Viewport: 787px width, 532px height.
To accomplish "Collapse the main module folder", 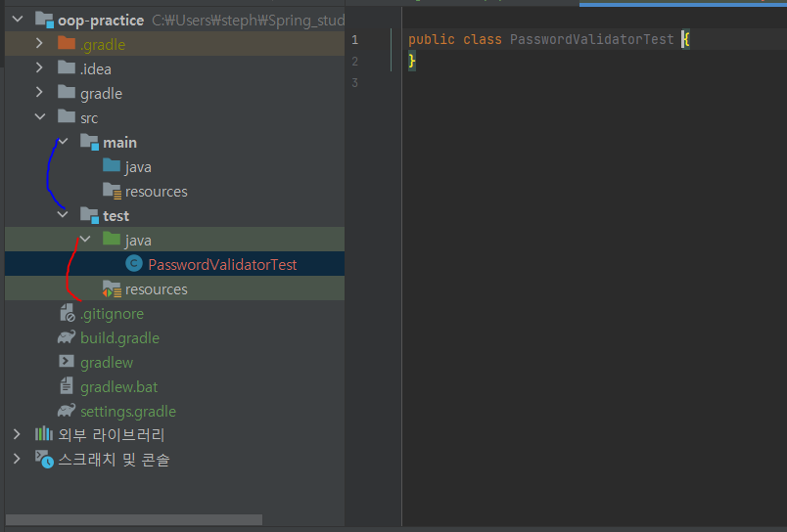I will click(63, 142).
